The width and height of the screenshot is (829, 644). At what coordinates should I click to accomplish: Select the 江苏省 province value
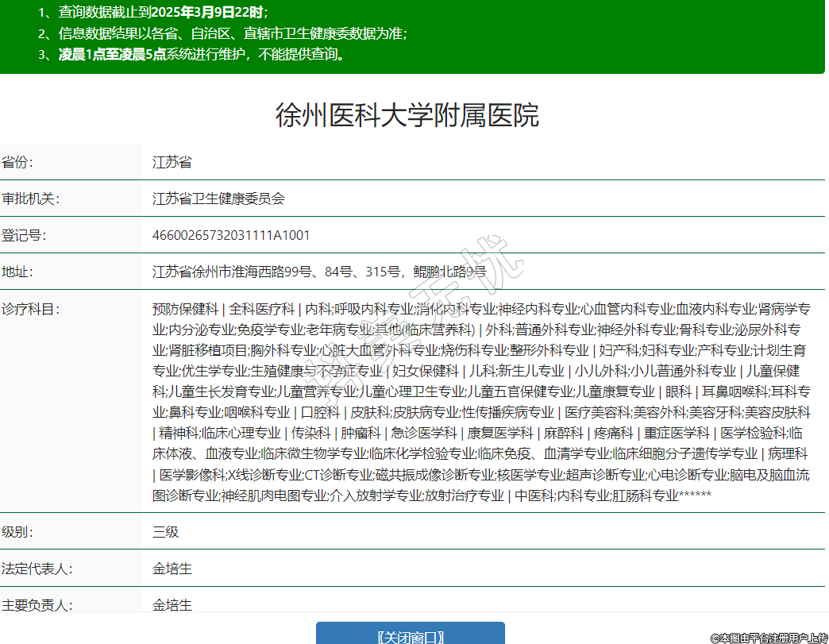(x=172, y=162)
